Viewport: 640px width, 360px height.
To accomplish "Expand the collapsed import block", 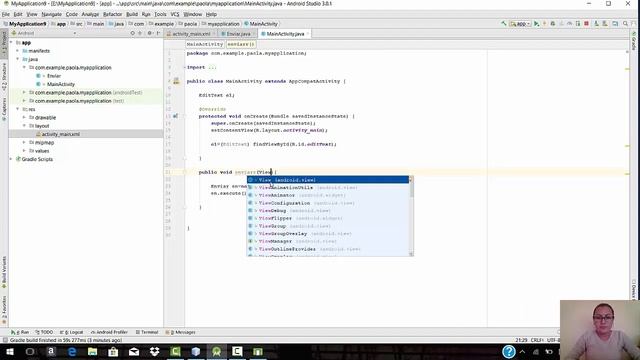I will coord(184,67).
